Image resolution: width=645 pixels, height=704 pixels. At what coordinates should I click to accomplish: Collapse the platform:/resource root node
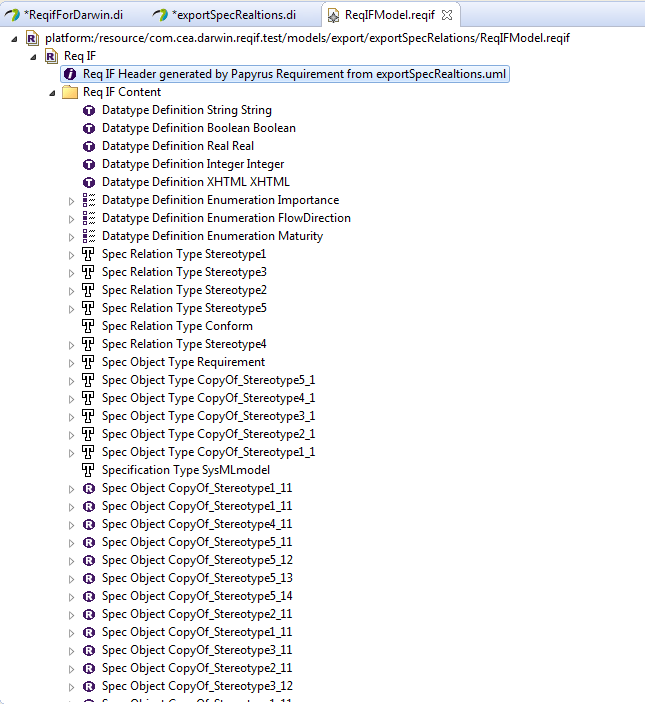[14, 39]
